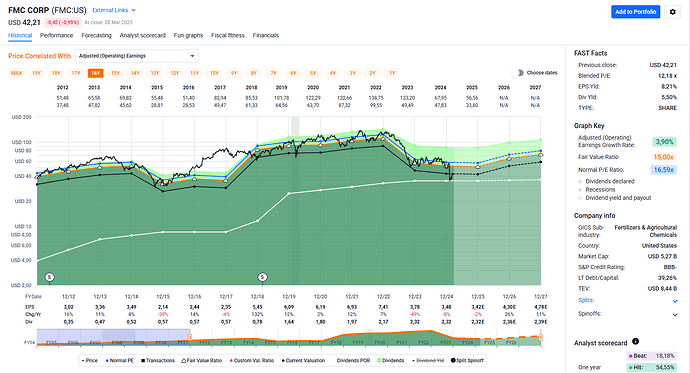Select the 11Y time range
This screenshot has width=690, height=373.
(x=195, y=73)
